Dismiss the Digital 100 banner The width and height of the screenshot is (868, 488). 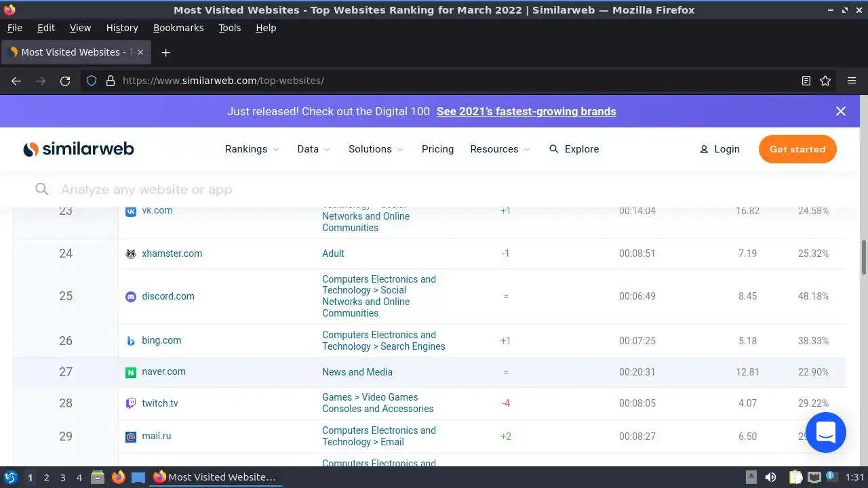[841, 111]
